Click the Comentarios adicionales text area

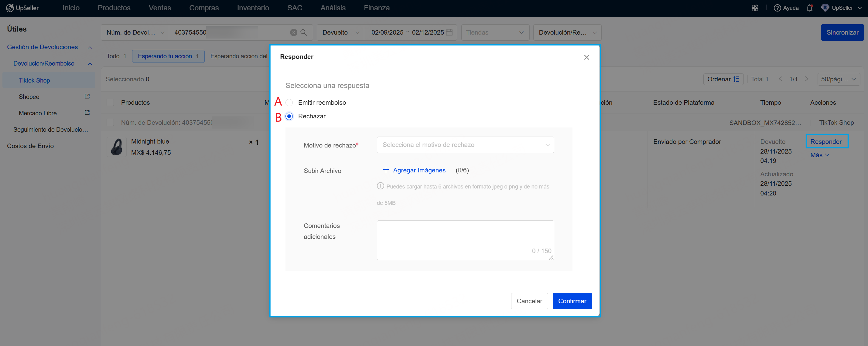click(465, 240)
